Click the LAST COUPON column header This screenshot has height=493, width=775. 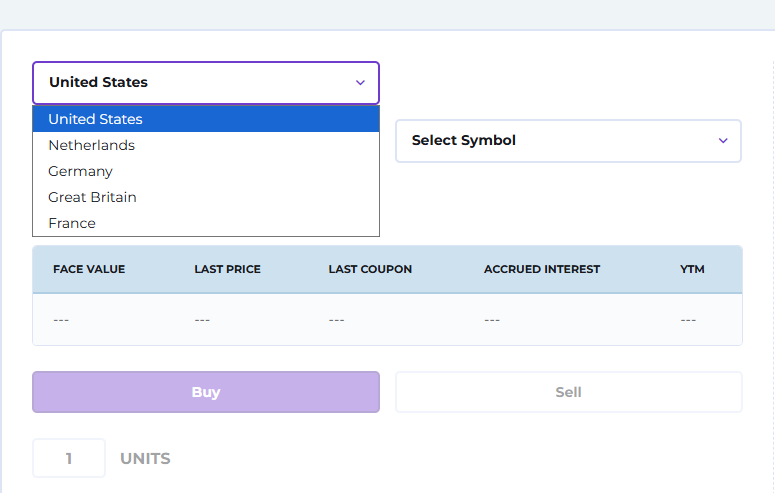[x=370, y=269]
